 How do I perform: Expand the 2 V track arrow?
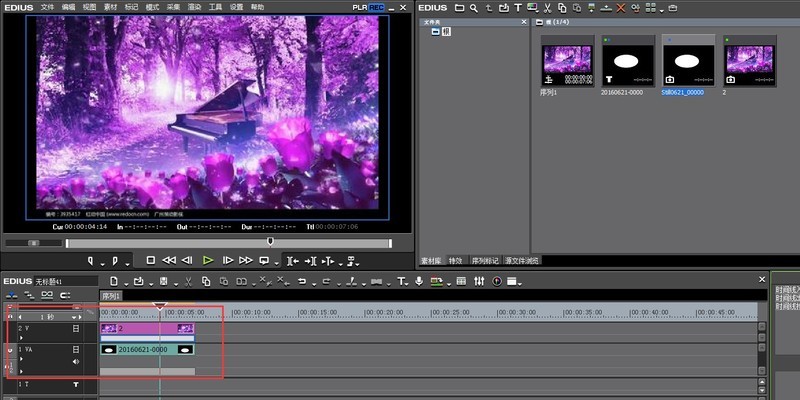point(21,338)
